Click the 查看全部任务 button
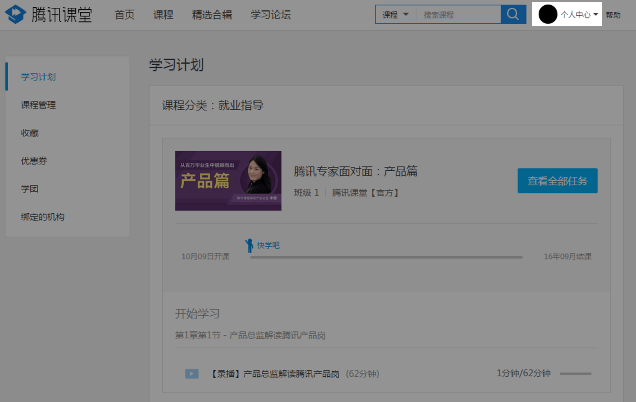Viewport: 636px width, 402px height. pyautogui.click(x=557, y=181)
